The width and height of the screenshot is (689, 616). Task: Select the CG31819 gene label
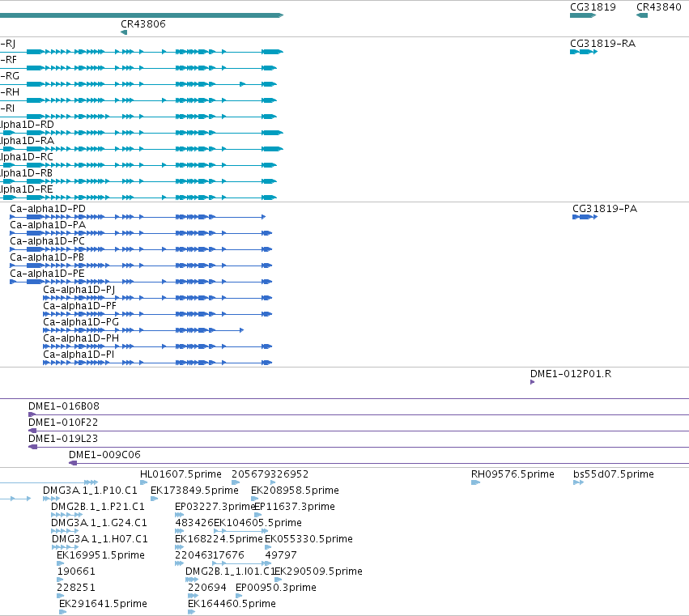click(593, 7)
